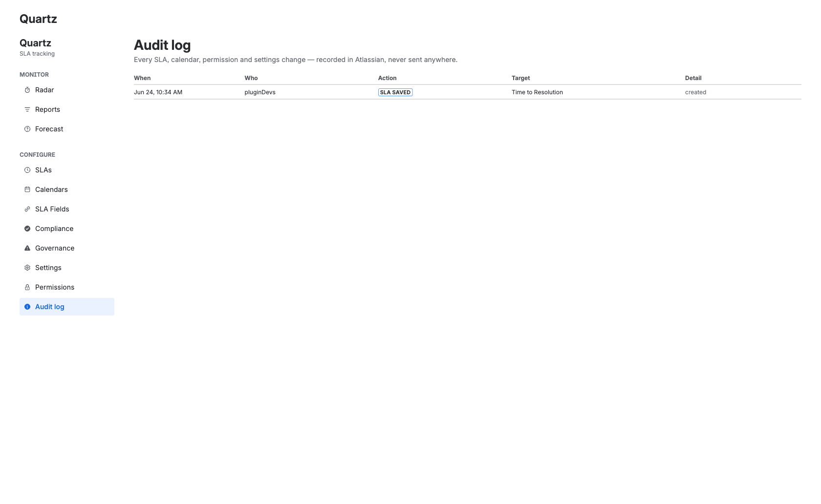
Task: Click the audit log description sentence
Action: pyautogui.click(x=296, y=60)
